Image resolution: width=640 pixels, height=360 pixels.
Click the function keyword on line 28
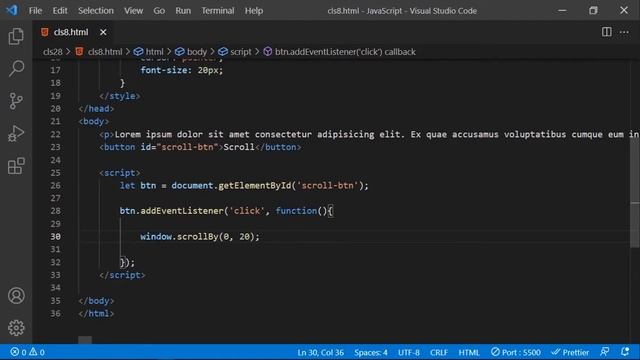click(296, 211)
